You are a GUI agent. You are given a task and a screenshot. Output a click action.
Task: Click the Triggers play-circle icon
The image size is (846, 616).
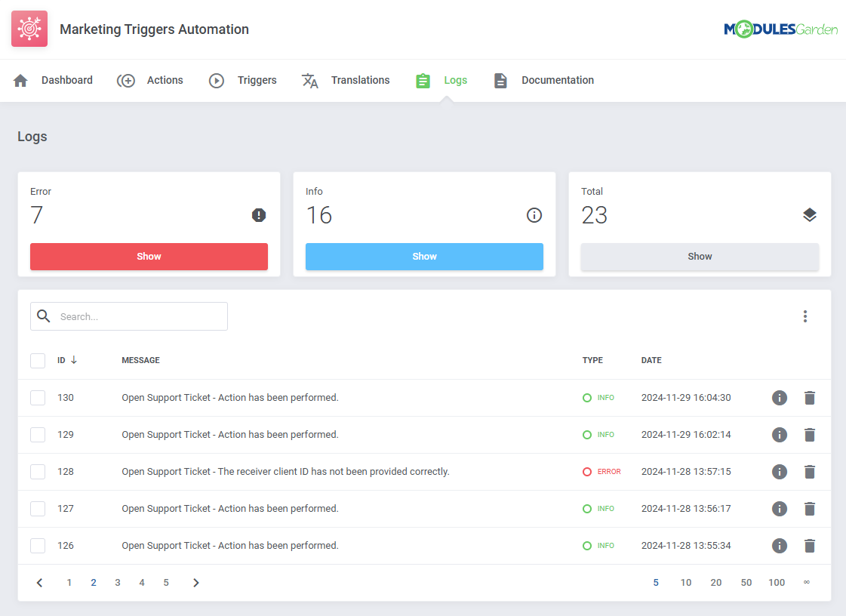click(x=217, y=81)
